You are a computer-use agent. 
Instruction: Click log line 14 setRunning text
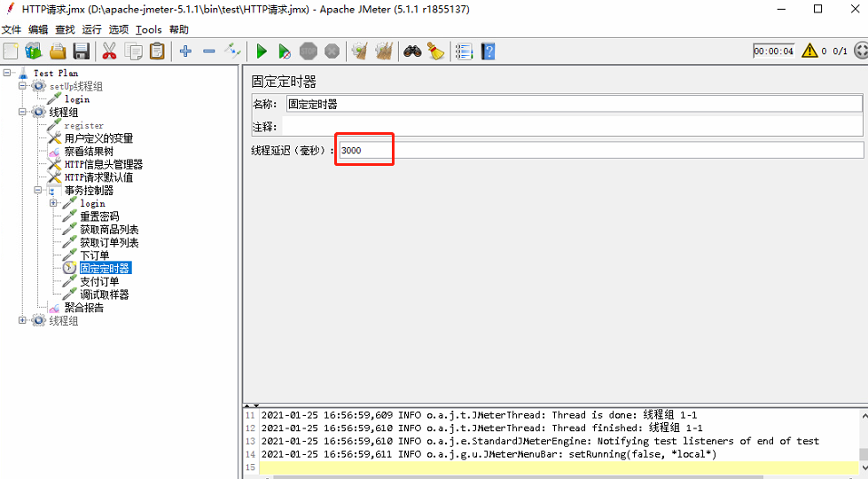coord(643,454)
